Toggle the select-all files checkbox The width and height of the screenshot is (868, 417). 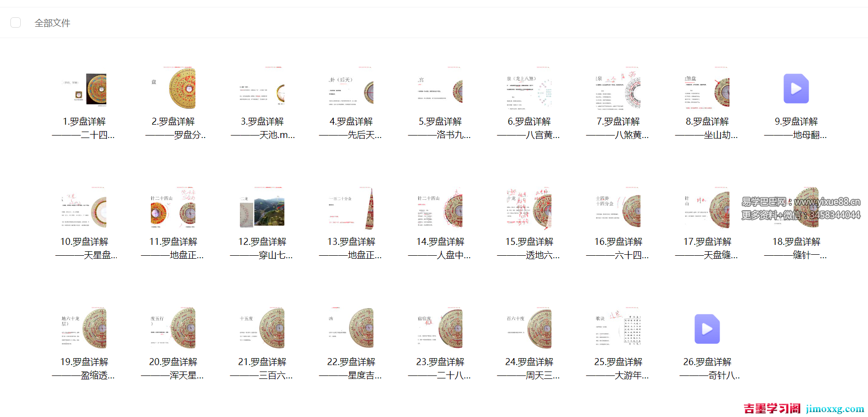pyautogui.click(x=15, y=23)
